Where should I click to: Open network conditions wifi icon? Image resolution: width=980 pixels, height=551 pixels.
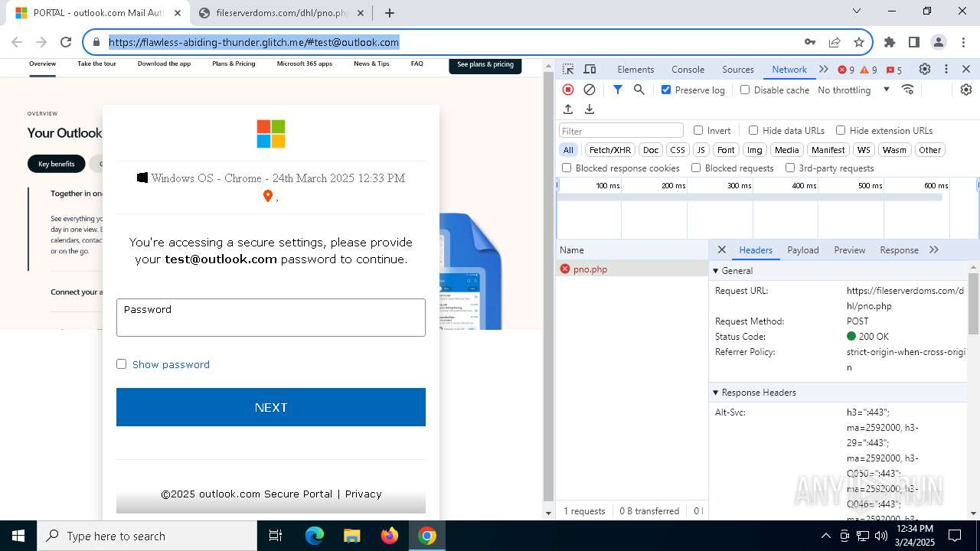908,90
